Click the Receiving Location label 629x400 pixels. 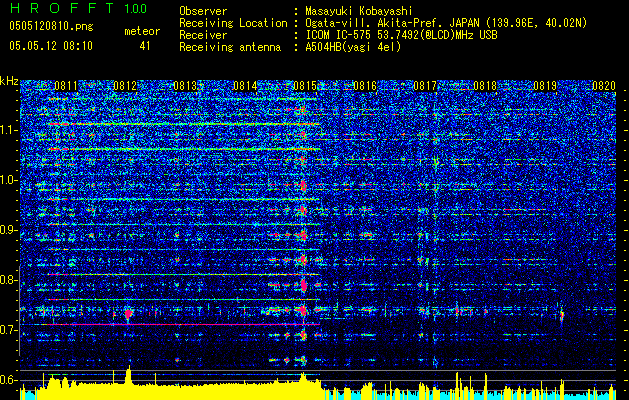tap(233, 23)
